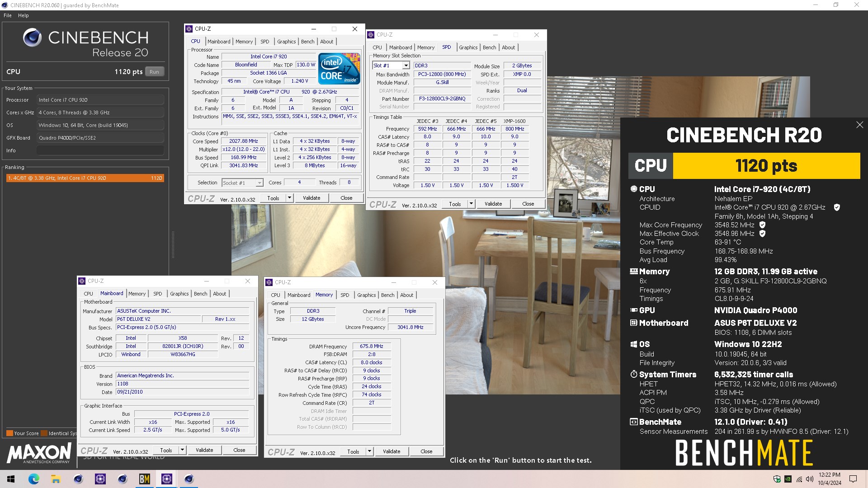Close the BenchMate result overlay with X
868x488 pixels.
(x=859, y=125)
